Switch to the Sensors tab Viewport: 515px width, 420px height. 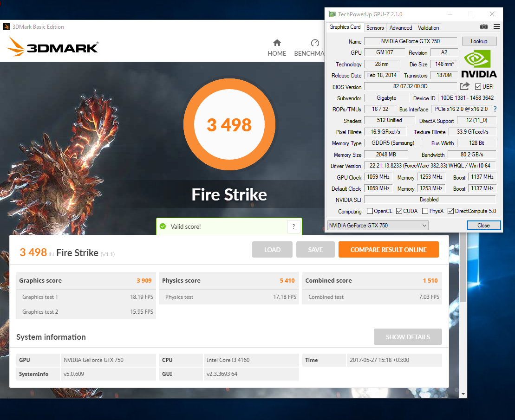375,28
